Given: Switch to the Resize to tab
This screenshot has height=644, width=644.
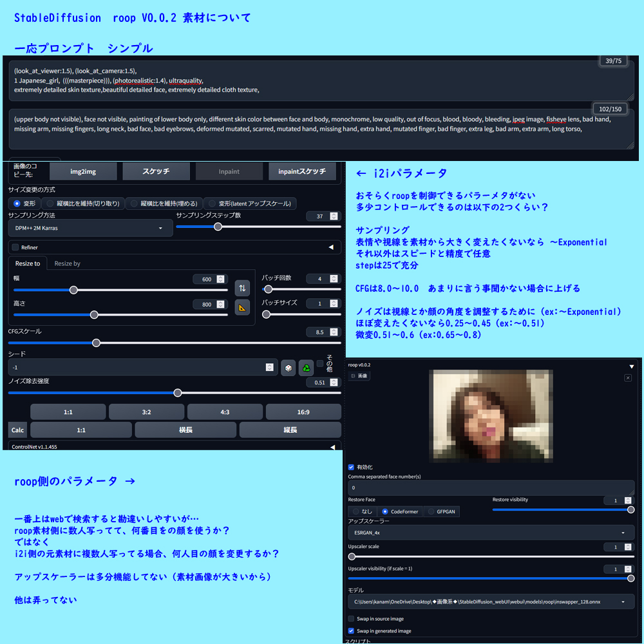Looking at the screenshot, I should [28, 263].
